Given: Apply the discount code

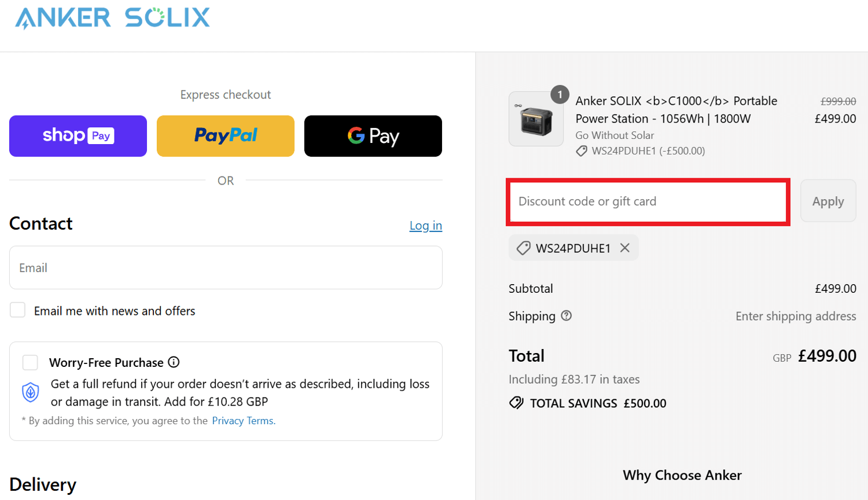Looking at the screenshot, I should coord(828,201).
